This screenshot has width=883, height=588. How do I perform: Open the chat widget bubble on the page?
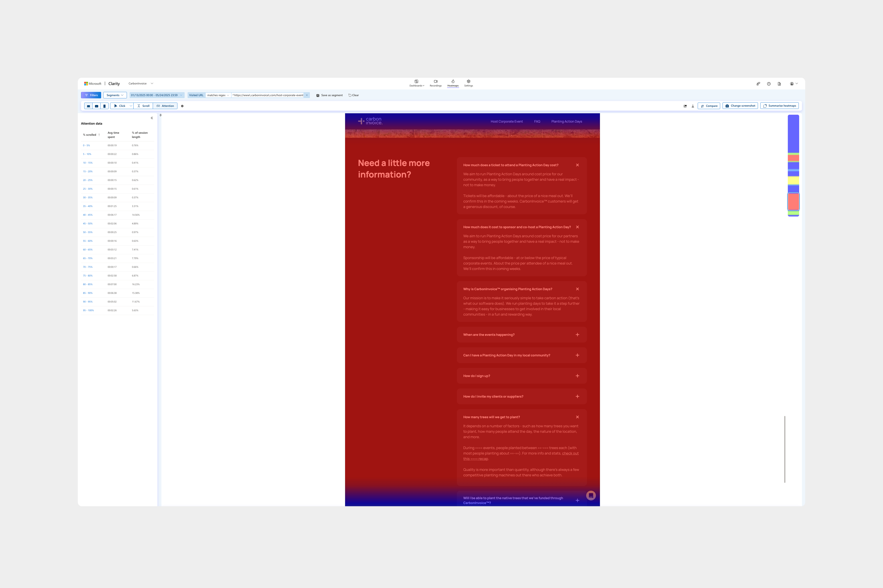coord(591,495)
